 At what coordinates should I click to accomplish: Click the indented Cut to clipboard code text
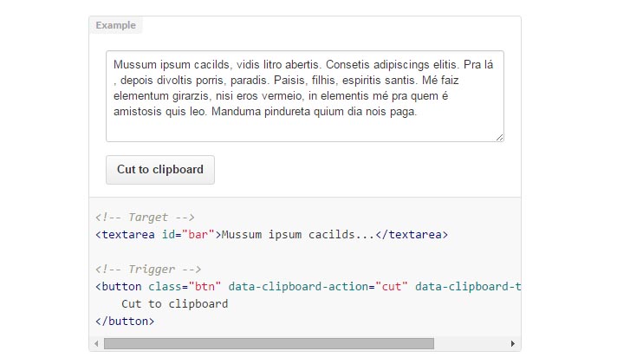pos(175,304)
